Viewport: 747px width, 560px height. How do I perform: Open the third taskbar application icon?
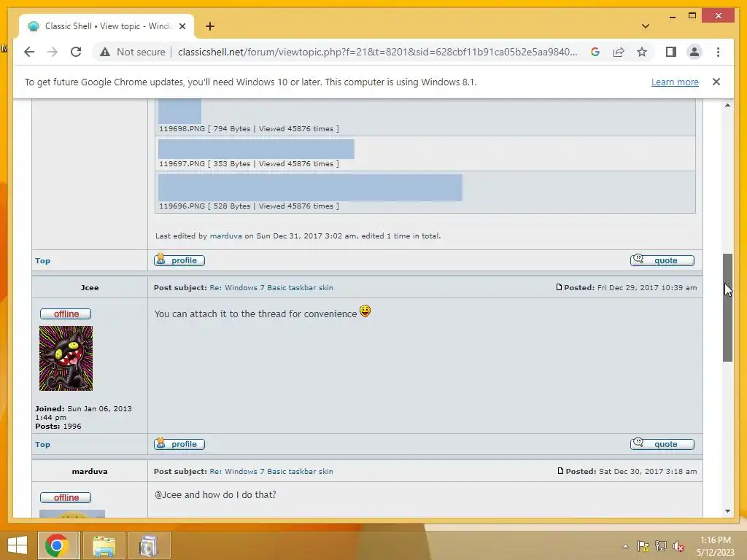(x=149, y=545)
